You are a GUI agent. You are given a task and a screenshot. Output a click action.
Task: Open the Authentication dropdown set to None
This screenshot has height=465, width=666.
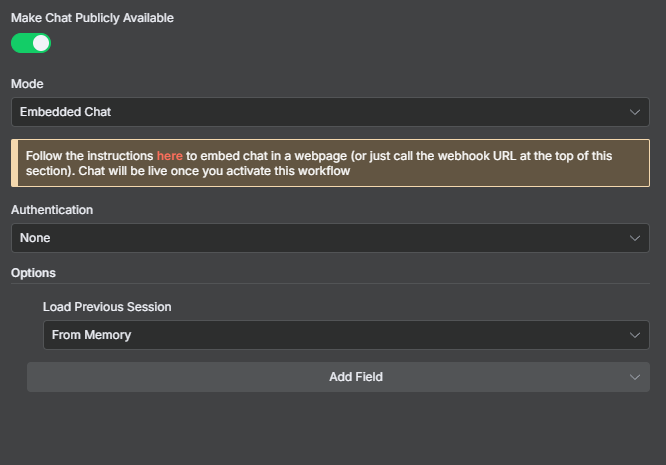[x=330, y=238]
